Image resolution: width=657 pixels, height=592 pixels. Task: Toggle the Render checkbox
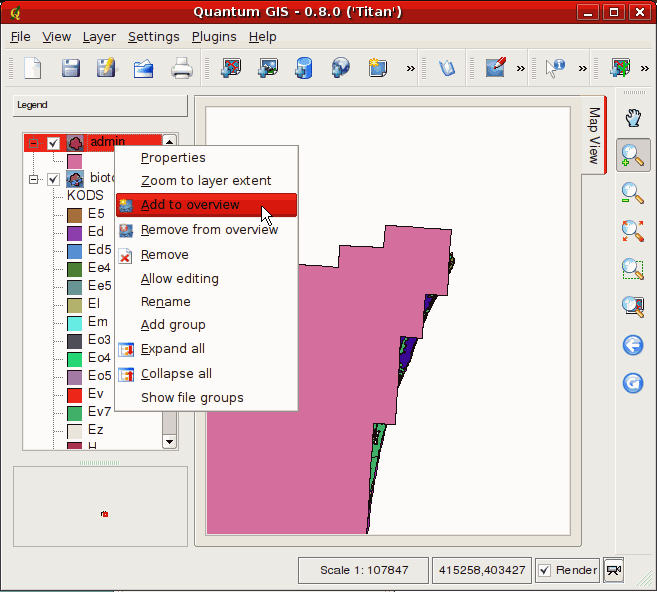[x=544, y=570]
